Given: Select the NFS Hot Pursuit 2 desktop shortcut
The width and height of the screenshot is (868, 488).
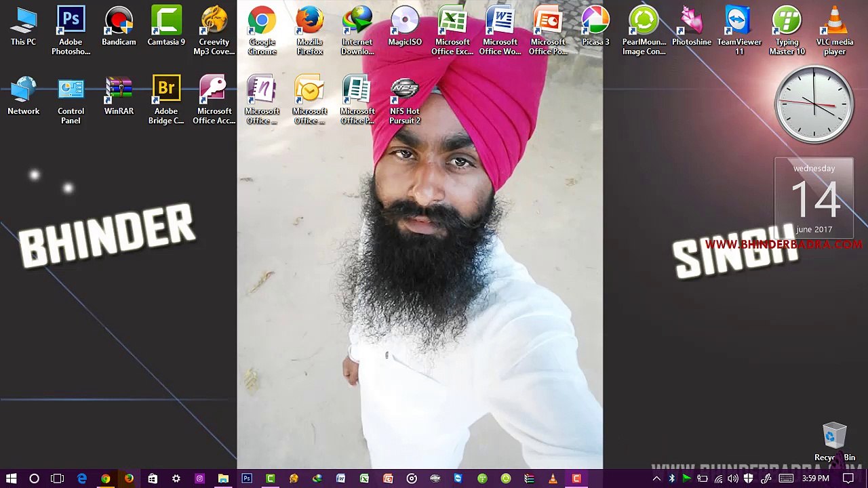Looking at the screenshot, I should pyautogui.click(x=405, y=101).
